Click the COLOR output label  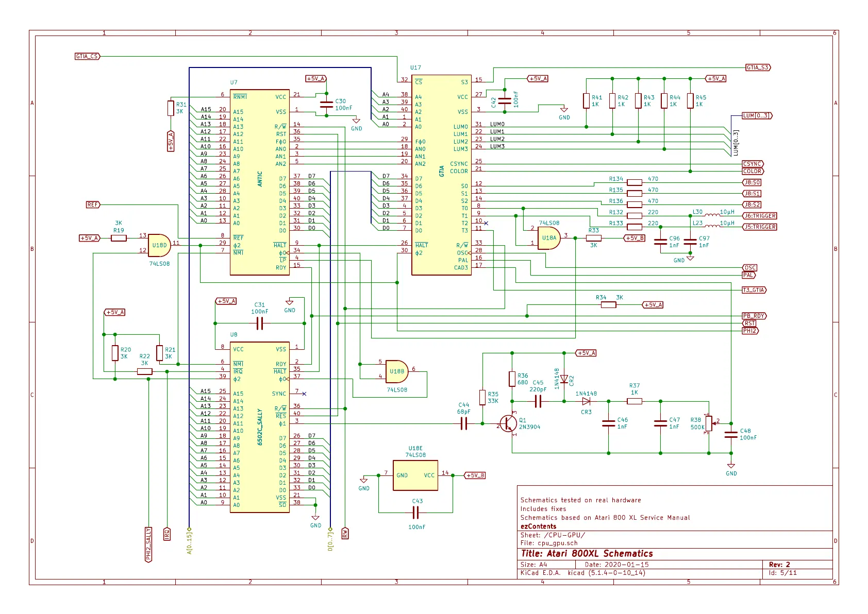[753, 172]
